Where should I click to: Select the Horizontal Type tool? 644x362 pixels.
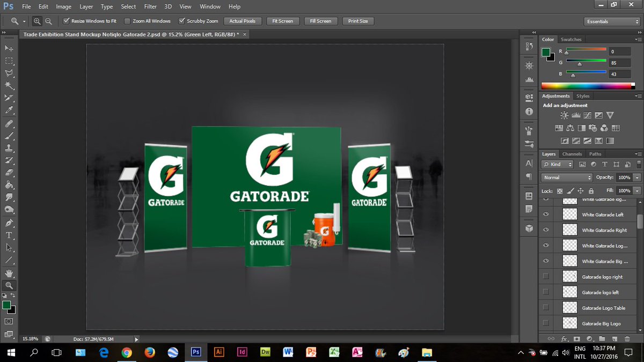pos(9,235)
